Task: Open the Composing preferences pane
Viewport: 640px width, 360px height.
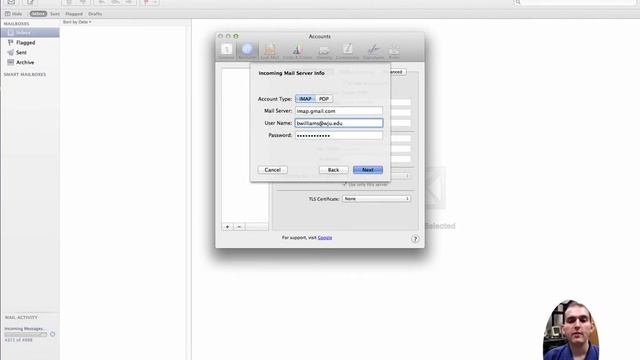Action: [x=347, y=51]
